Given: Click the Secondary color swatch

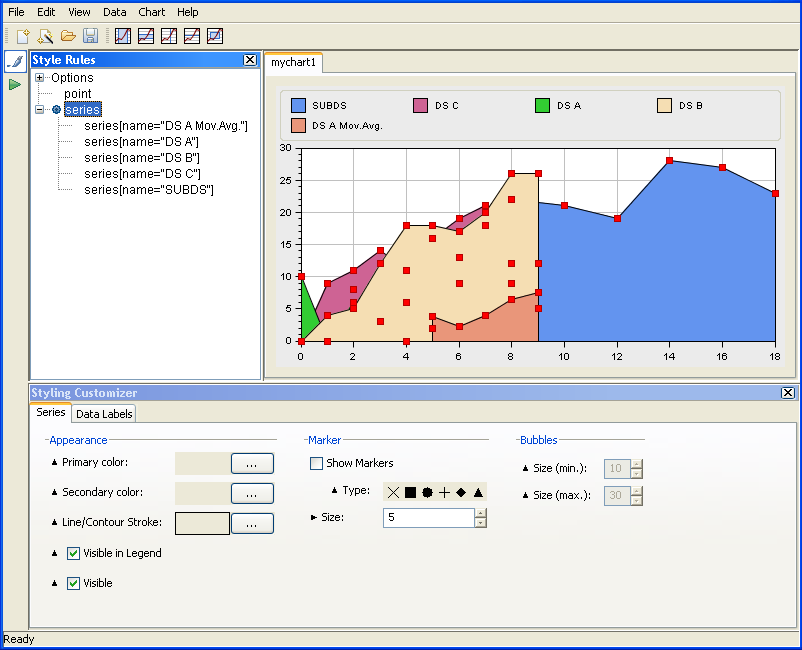Looking at the screenshot, I should click(202, 493).
